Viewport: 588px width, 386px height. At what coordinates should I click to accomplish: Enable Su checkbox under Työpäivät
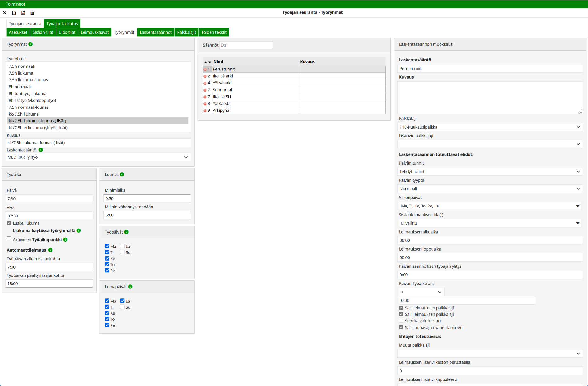(x=123, y=252)
